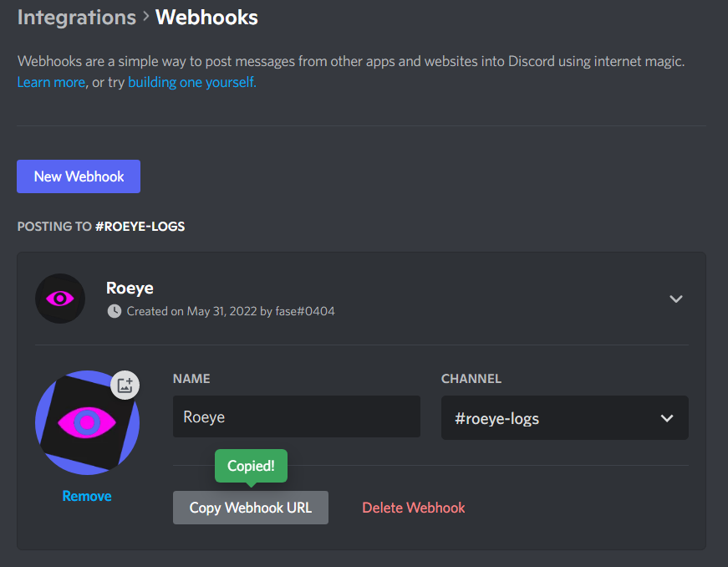Go back to Integrations in the breadcrumb
The width and height of the screenshot is (728, 567).
[x=76, y=17]
